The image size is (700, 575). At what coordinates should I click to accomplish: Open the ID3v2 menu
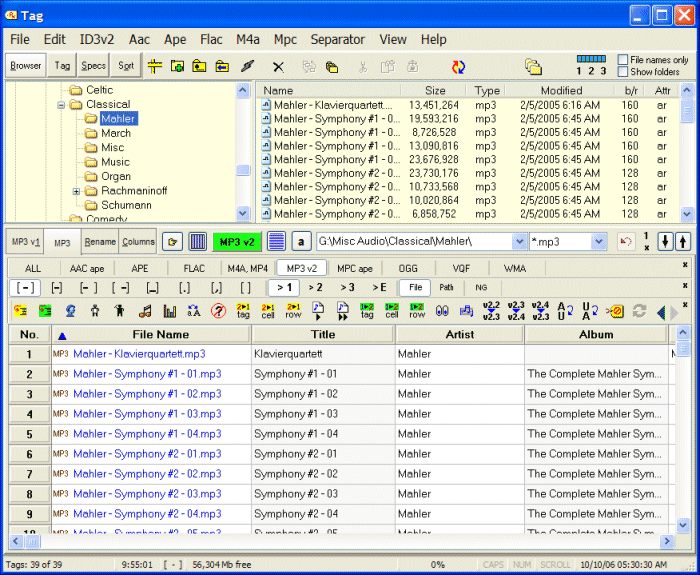(97, 39)
